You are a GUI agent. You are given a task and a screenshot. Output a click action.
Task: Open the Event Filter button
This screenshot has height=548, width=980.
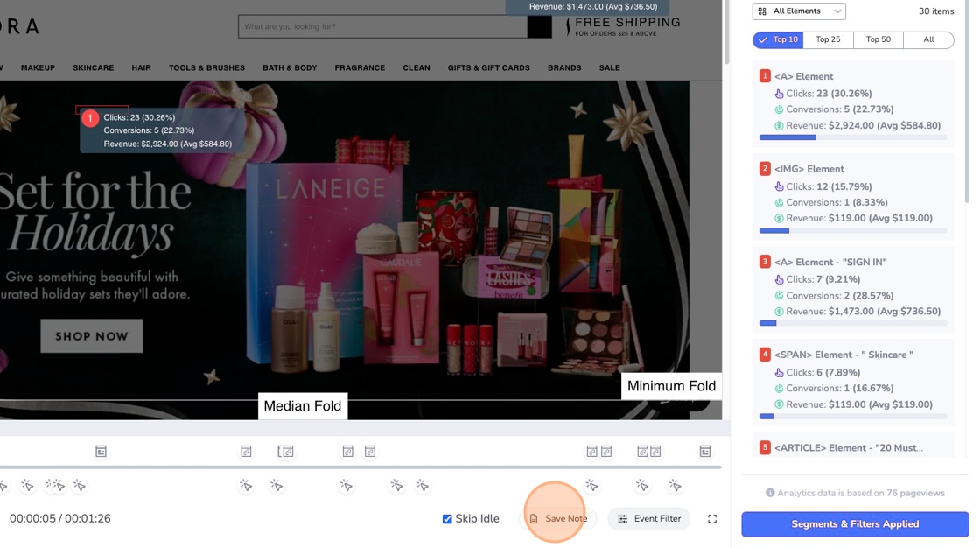648,518
